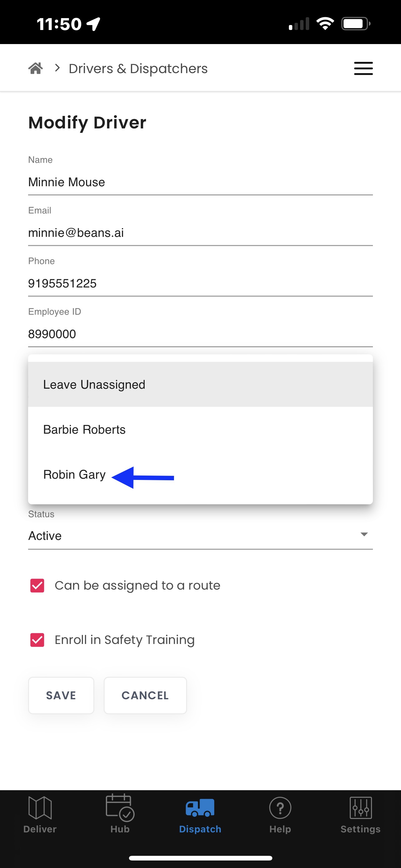Click the Email field minnie@beans.ai

(x=200, y=233)
